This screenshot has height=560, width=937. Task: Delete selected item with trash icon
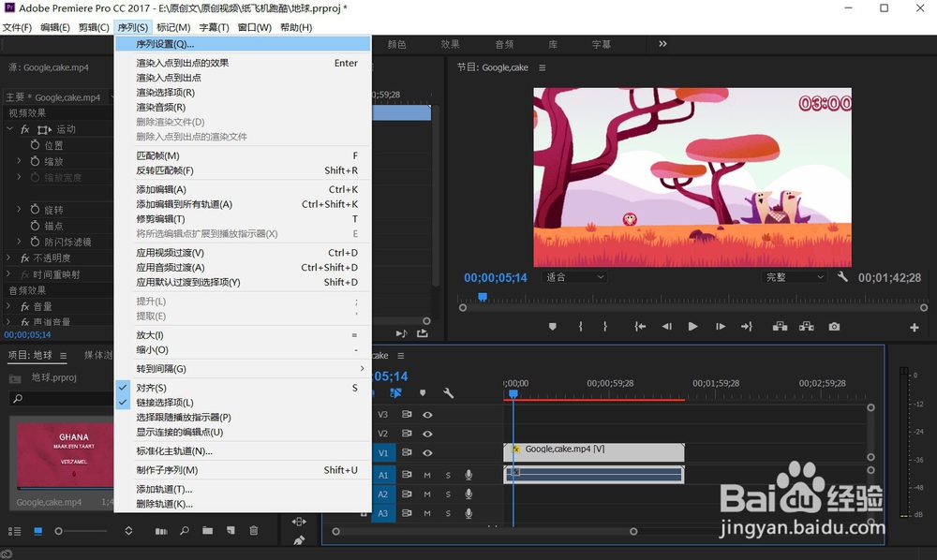(253, 530)
